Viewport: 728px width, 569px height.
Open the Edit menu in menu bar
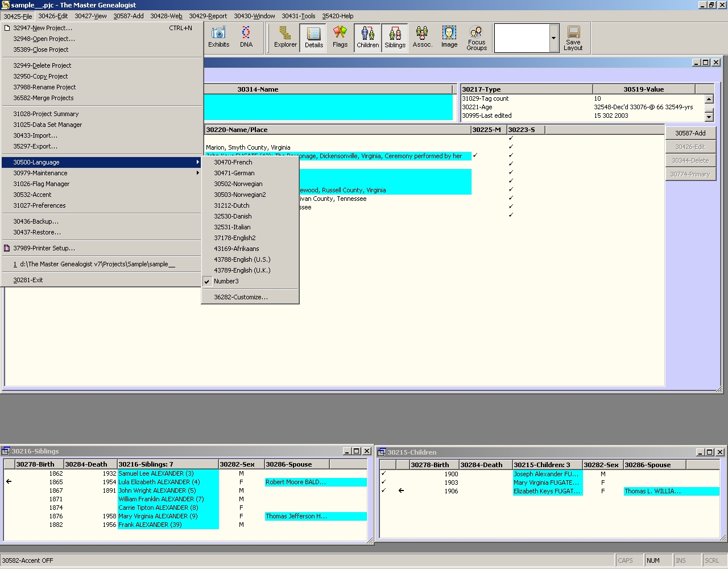pos(53,16)
